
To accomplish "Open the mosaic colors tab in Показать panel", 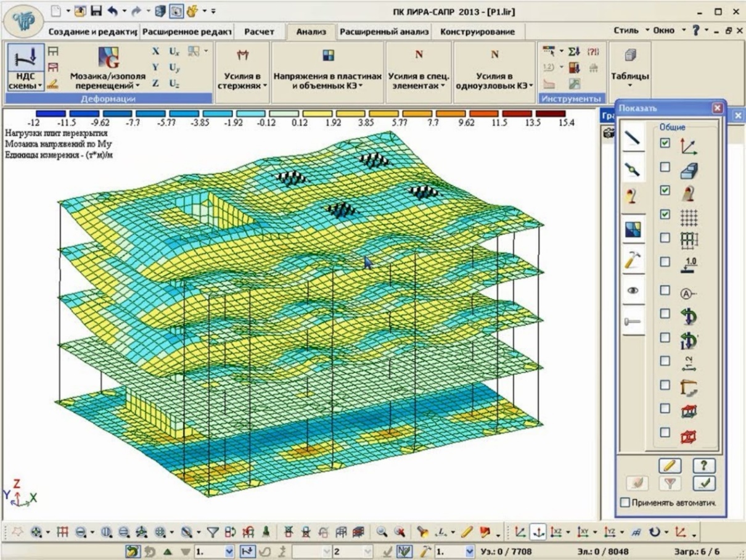I will pos(633,230).
